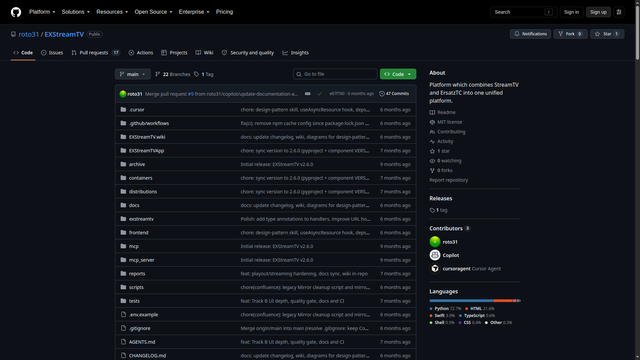Focus the top Search field
640x360 pixels.
(x=523, y=12)
